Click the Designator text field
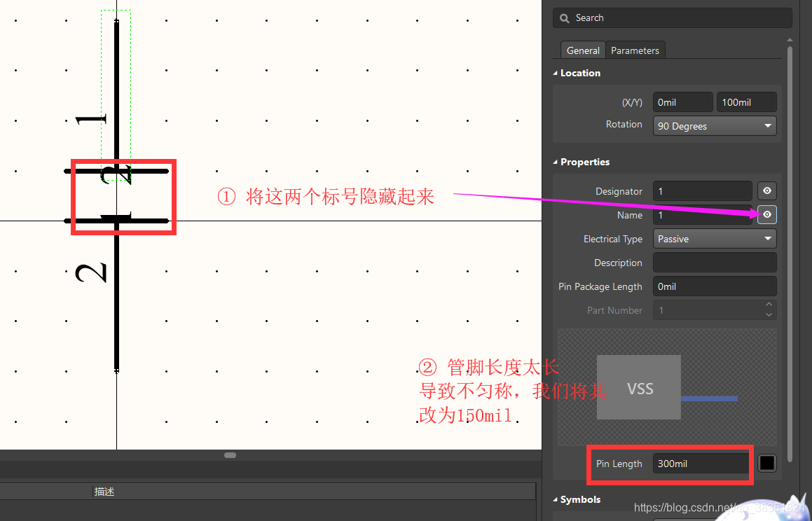Image resolution: width=812 pixels, height=521 pixels. pyautogui.click(x=702, y=191)
